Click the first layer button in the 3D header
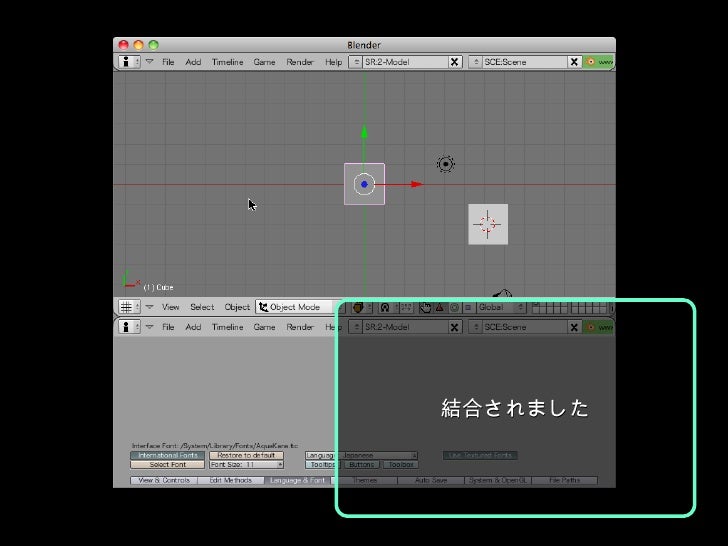This screenshot has width=728, height=546. pos(536,304)
